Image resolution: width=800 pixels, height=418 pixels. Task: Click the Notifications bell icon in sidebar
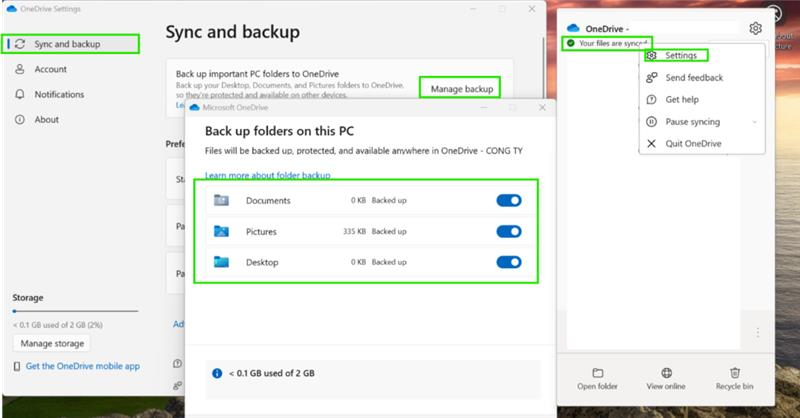pos(20,94)
